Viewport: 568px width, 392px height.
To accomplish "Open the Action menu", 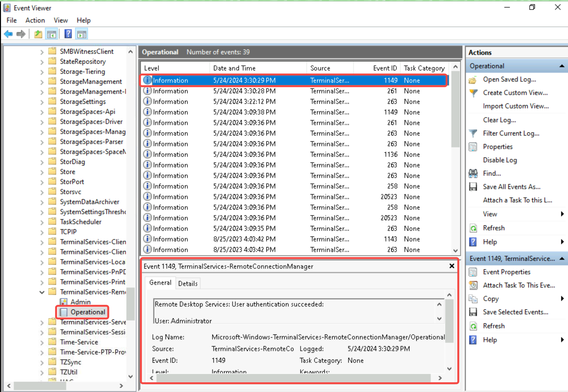I will coord(35,20).
